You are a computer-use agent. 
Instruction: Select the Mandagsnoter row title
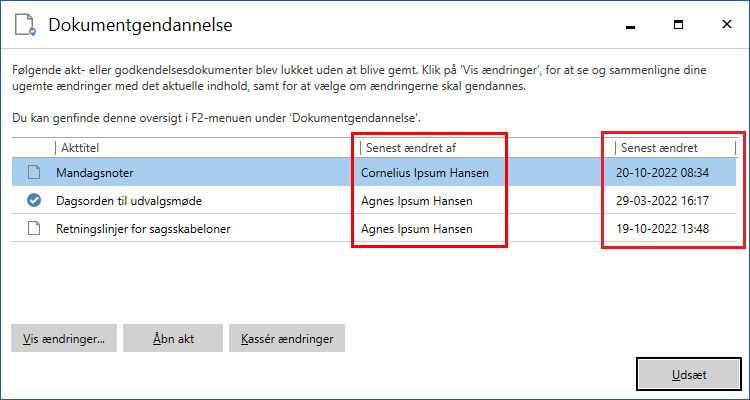(95, 173)
